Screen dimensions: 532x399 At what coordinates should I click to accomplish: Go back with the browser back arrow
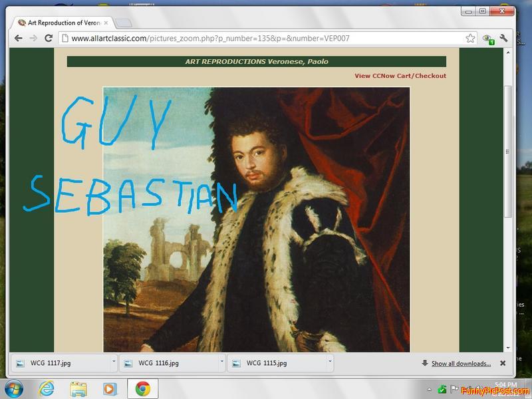(19, 39)
